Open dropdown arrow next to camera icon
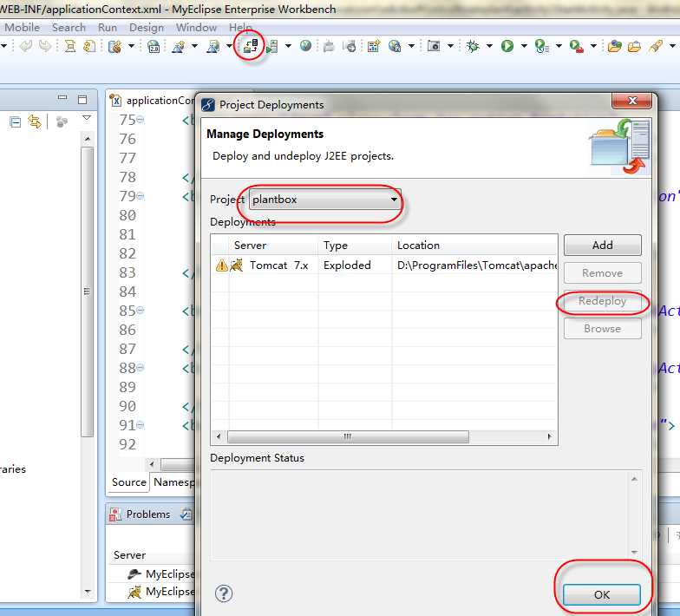This screenshot has width=680, height=616. 451,45
